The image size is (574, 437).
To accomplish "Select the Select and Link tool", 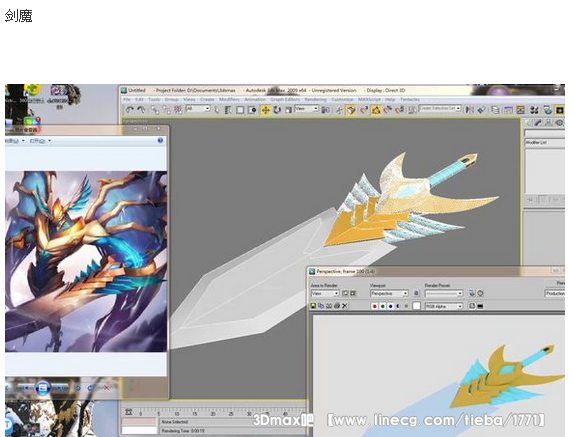I will [155, 109].
